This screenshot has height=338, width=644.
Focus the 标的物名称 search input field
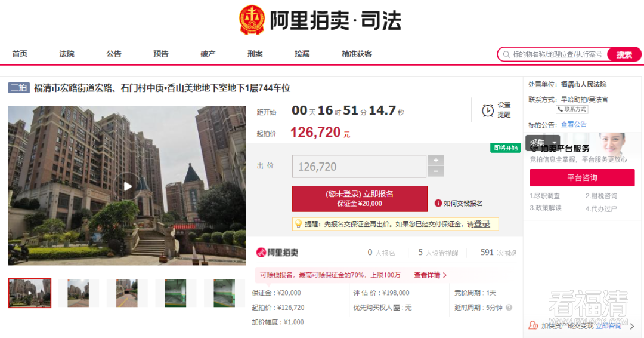coord(558,54)
